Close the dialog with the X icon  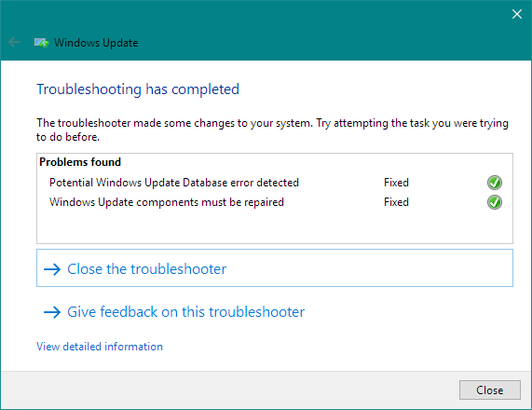(x=517, y=14)
